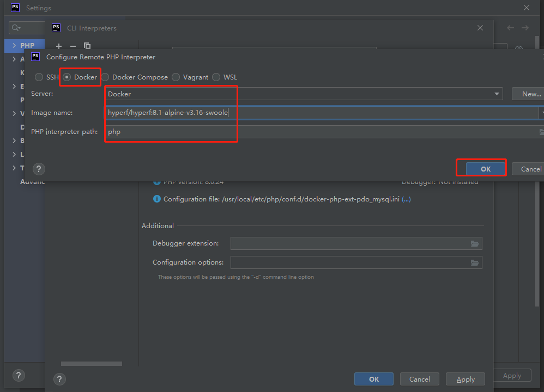This screenshot has width=544, height=392.
Task: Click Apply in CLI Interpreters dialog
Action: pyautogui.click(x=466, y=379)
